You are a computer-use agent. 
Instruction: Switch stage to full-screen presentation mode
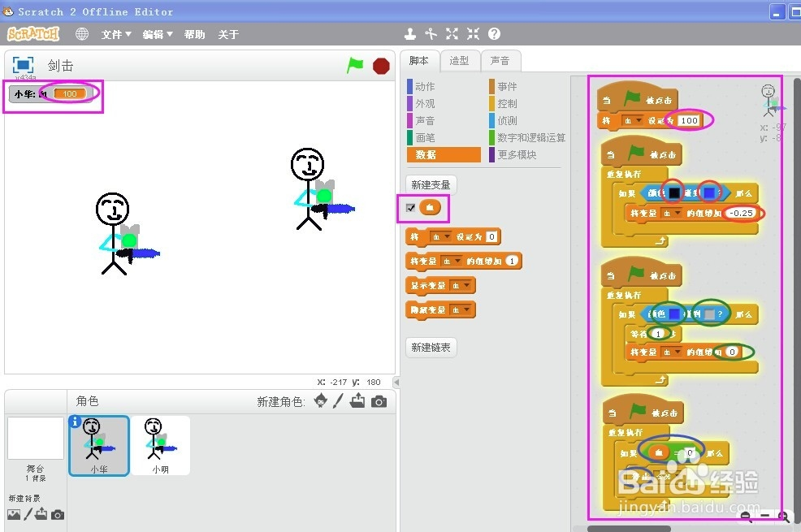pos(23,65)
